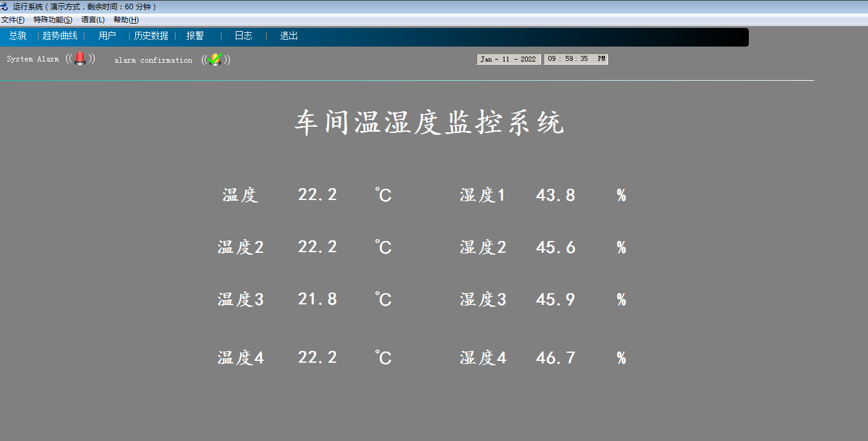Screen dimensions: 868x441
Task: Click the 车间温湿度监控系统 title text
Action: (x=429, y=123)
